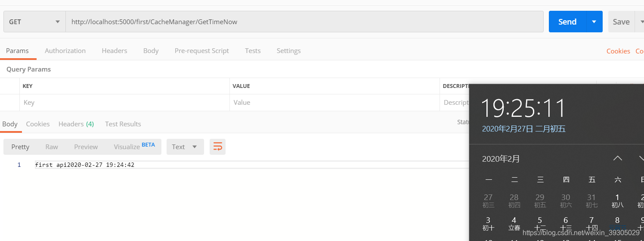Open the Cookies link
Image resolution: width=644 pixels, height=241 pixels.
pyautogui.click(x=618, y=51)
